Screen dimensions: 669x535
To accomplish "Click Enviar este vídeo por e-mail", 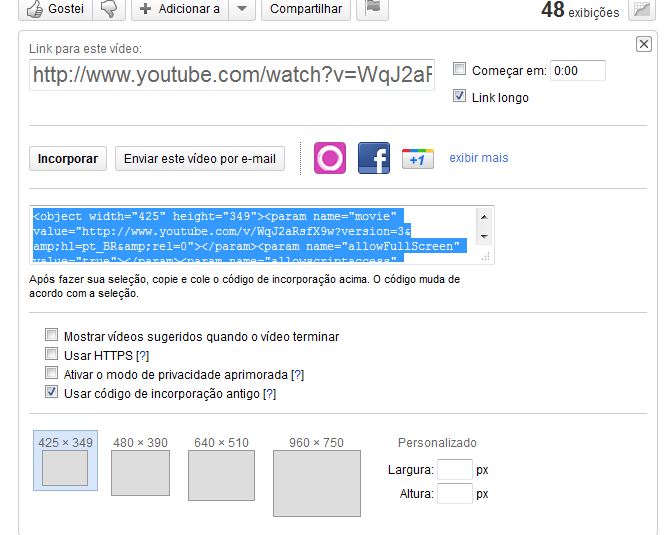I will (200, 159).
